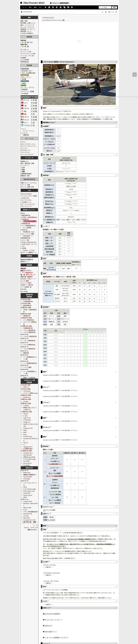Screen dimensions: 138x644
Task: Click the edit pencil beside 研究ツリー heading
Action: [x=51, y=513]
